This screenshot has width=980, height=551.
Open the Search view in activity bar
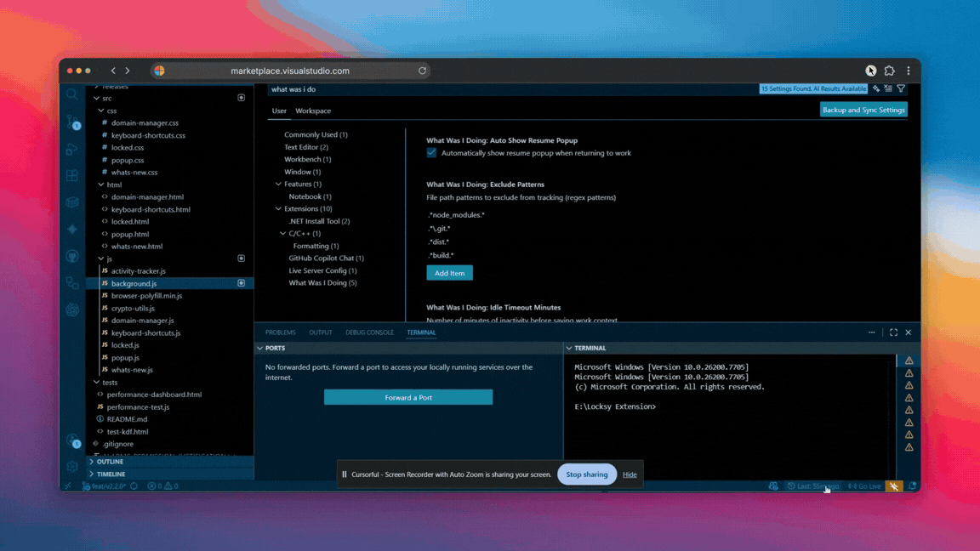[71, 95]
